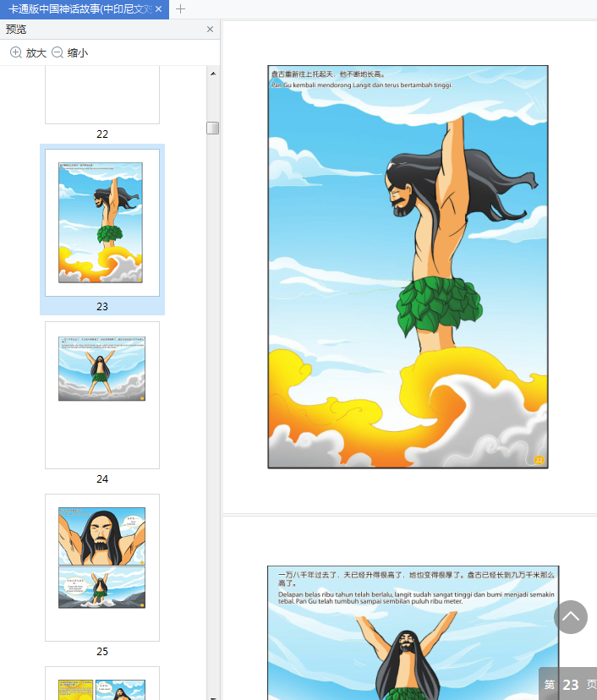Click the page number 23 indicator
The height and width of the screenshot is (700, 597).
pos(570,685)
